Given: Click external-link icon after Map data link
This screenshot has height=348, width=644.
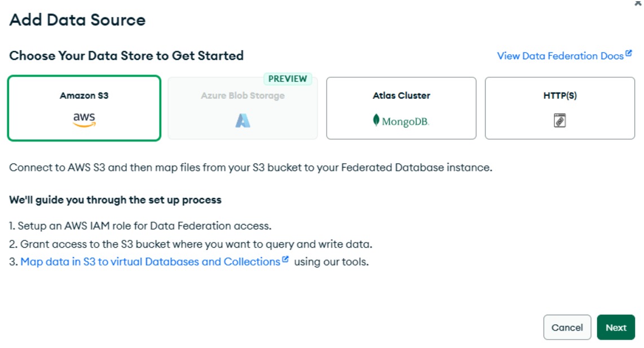Looking at the screenshot, I should coord(285,260).
